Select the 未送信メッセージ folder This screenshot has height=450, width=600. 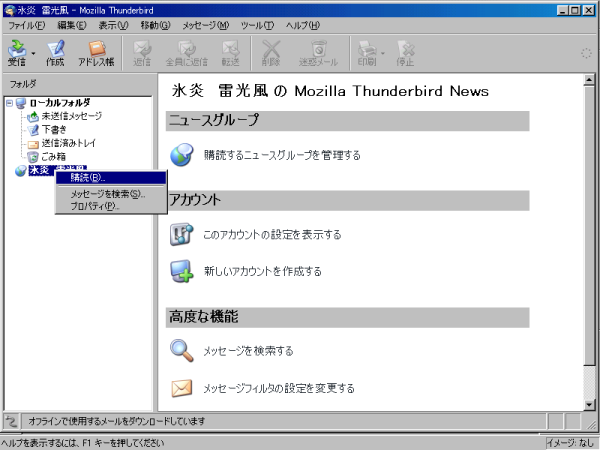(72, 116)
